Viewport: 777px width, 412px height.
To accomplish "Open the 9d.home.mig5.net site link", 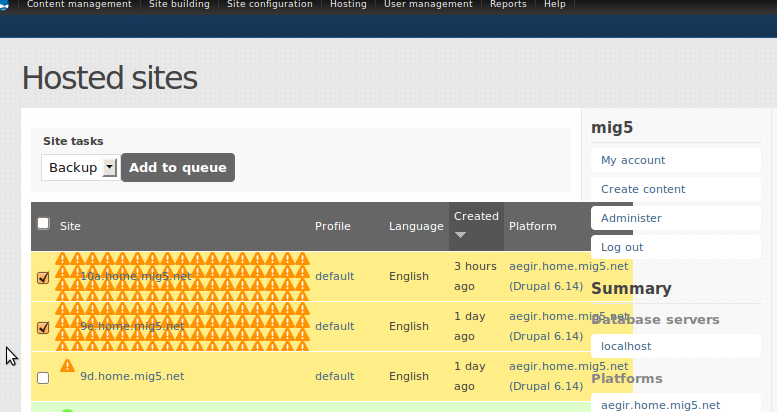I will [132, 377].
